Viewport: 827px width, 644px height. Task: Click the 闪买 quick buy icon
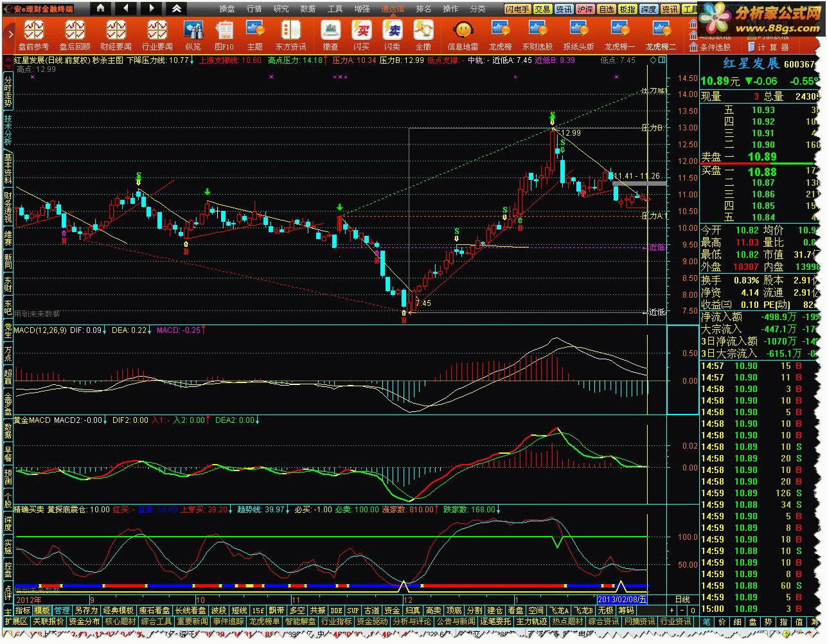pyautogui.click(x=361, y=35)
